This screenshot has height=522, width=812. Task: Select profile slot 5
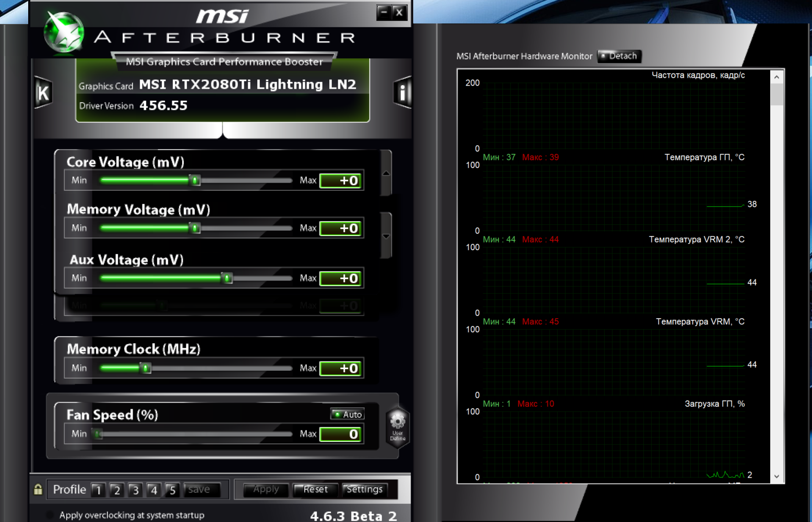[x=172, y=490]
